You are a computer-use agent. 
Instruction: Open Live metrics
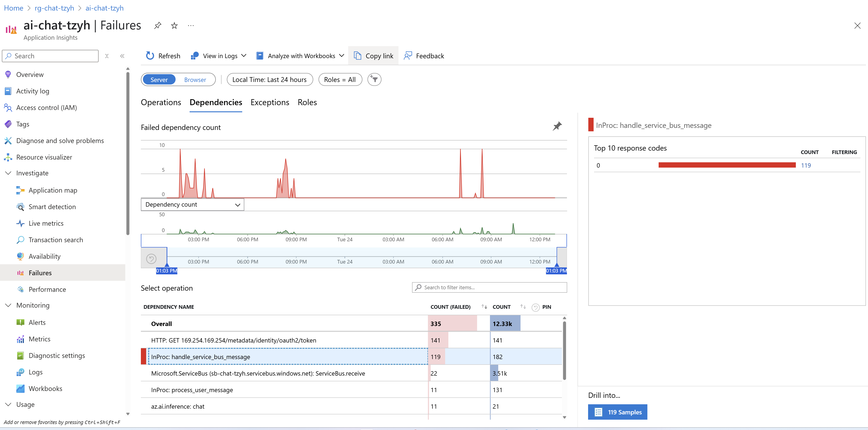46,223
